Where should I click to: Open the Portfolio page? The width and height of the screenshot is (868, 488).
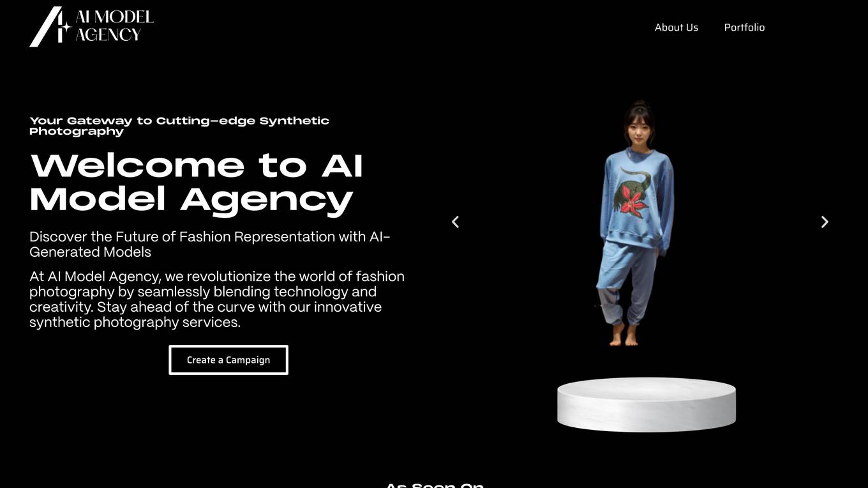coord(744,27)
